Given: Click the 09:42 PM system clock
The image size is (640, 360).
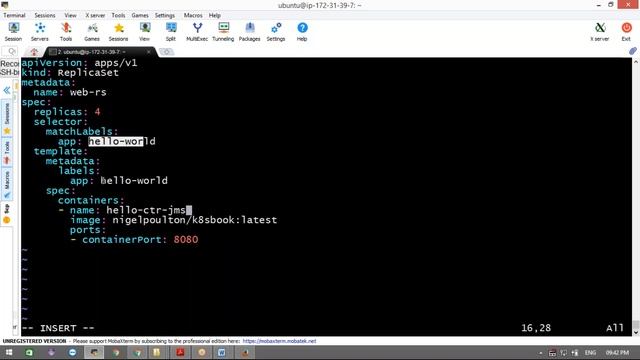Looking at the screenshot, I should (x=617, y=352).
